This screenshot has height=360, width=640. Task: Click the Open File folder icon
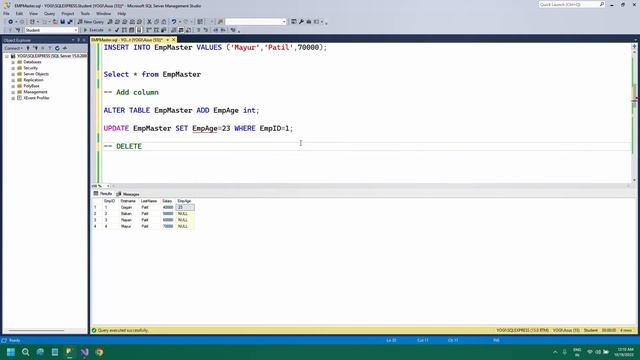(x=55, y=22)
